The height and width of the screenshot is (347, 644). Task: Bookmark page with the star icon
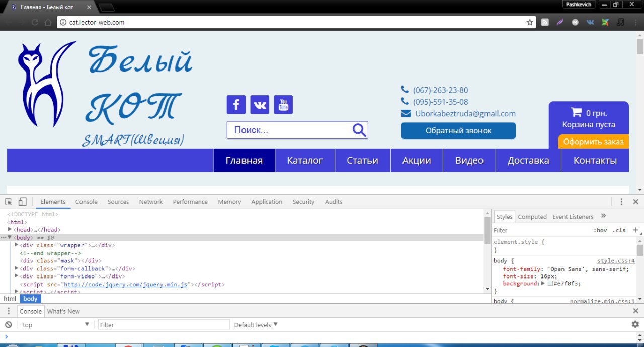tap(530, 22)
